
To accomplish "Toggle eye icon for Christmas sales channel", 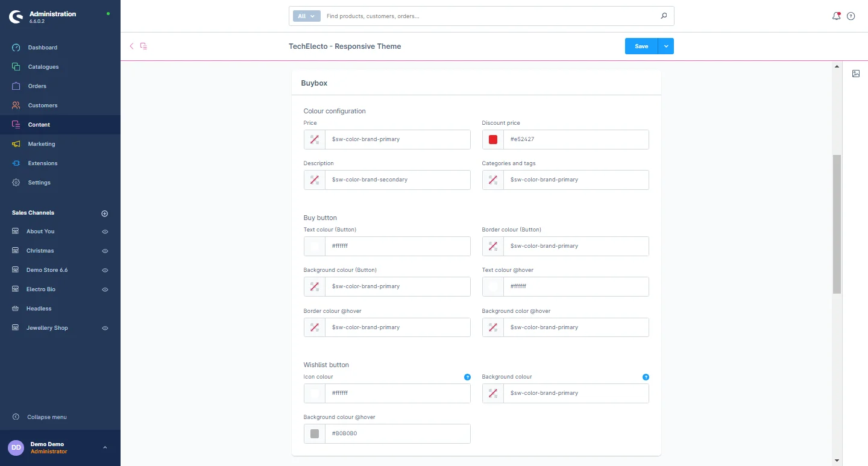I will 105,251.
